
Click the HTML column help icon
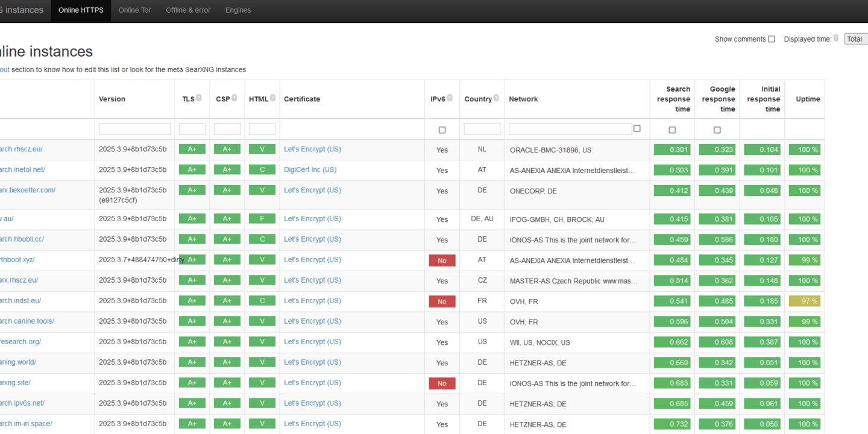pyautogui.click(x=272, y=98)
